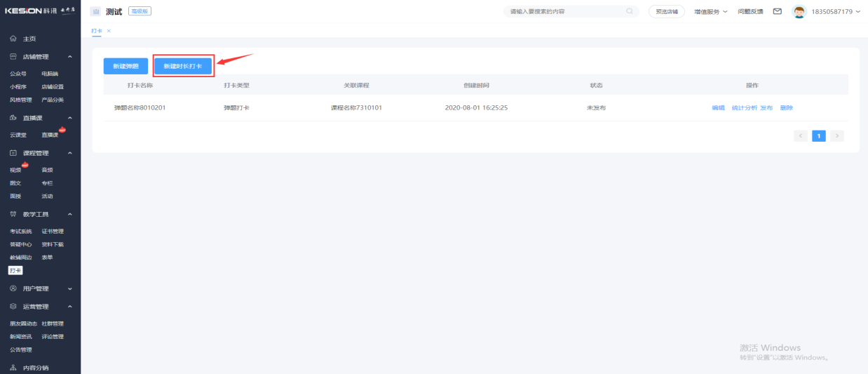
Task: Click into the search input field
Action: 564,12
